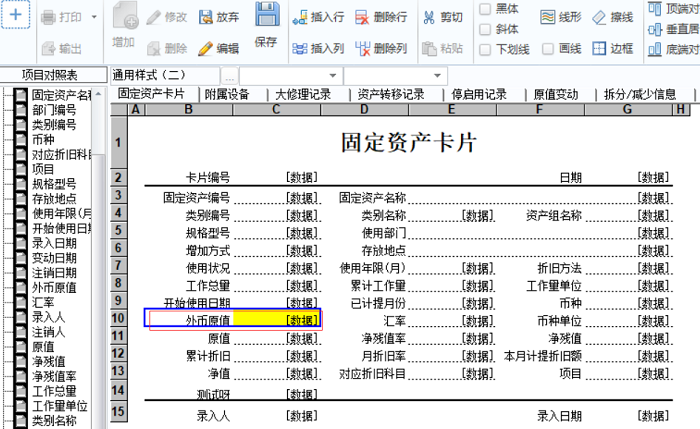The image size is (700, 429).
Task: Select 规格型号 in the item tree
Action: point(54,183)
